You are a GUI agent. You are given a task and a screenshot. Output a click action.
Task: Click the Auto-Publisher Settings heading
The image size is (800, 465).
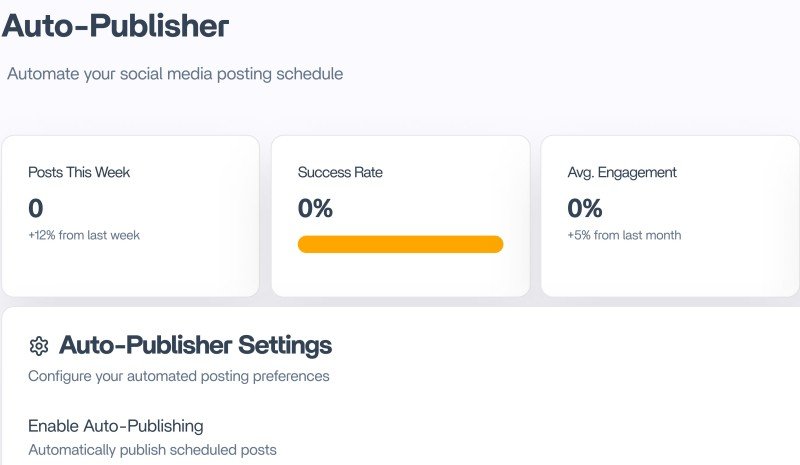(x=195, y=346)
